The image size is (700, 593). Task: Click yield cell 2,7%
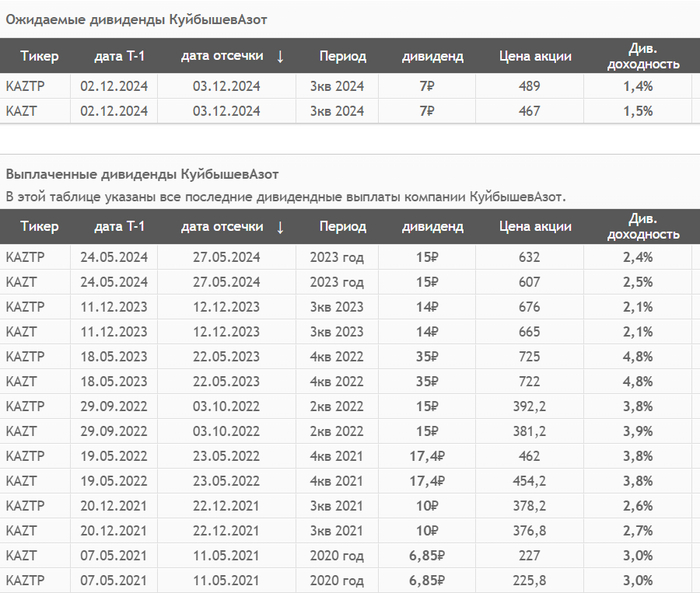[x=638, y=531]
